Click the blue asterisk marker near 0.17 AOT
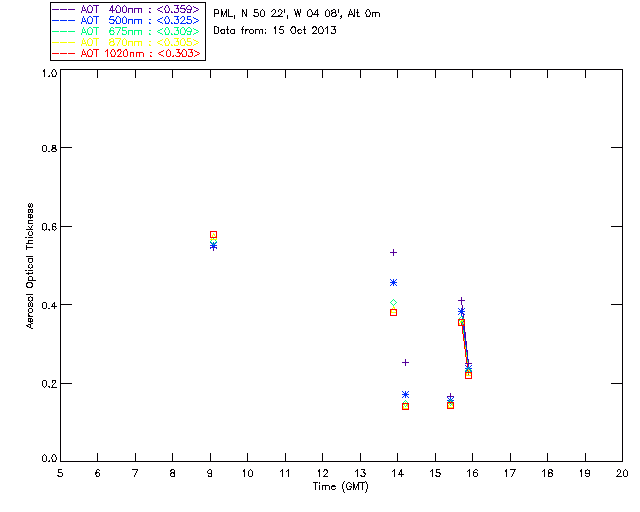This screenshot has width=640, height=512. point(405,394)
